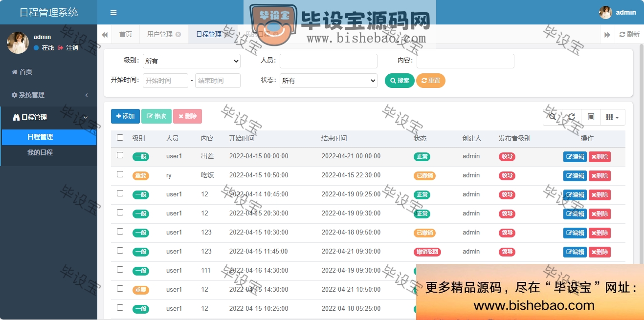The height and width of the screenshot is (320, 644).
Task: Check the 111 row checkbox
Action: (120, 270)
